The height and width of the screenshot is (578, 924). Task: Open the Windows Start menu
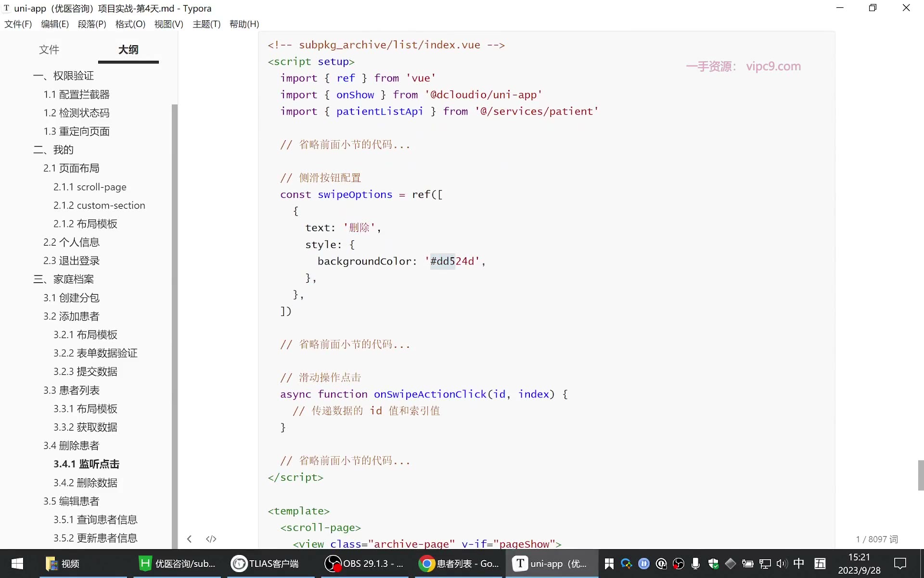17,564
